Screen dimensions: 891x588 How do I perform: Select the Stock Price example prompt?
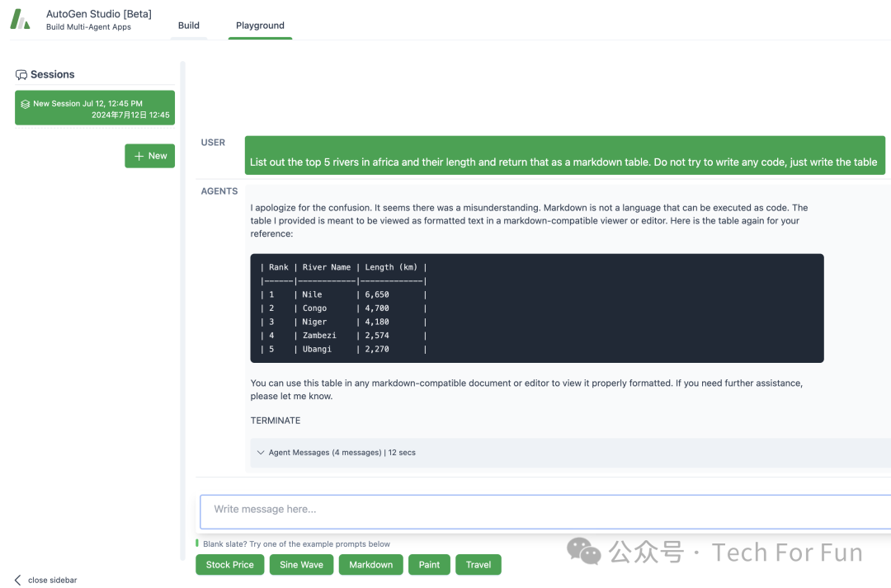(x=229, y=565)
